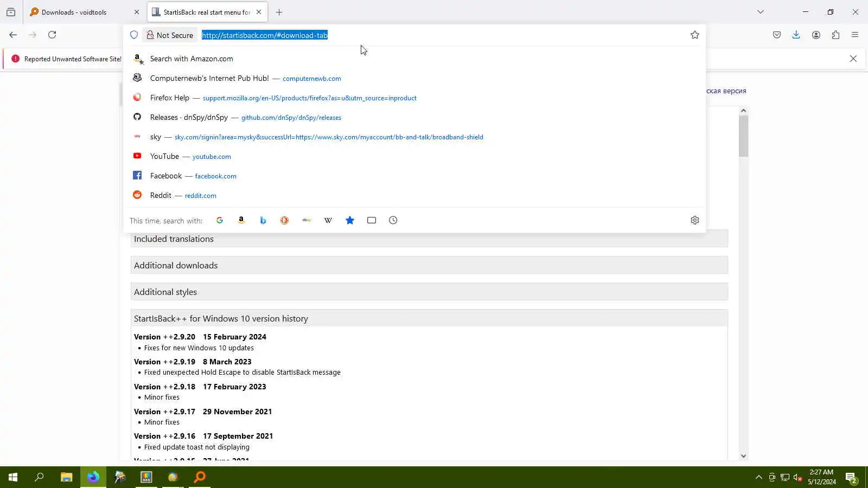Open the Firefox View icon
Image resolution: width=868 pixels, height=488 pixels.
click(11, 12)
